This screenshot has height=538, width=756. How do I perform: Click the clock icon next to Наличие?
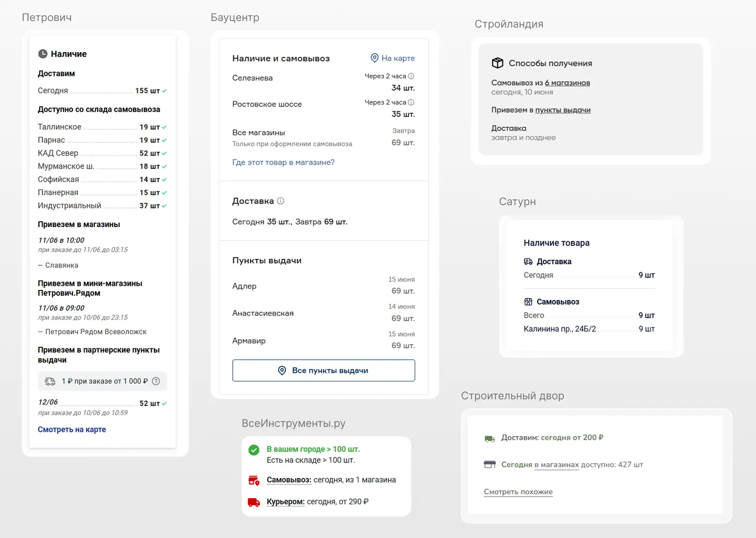click(43, 54)
